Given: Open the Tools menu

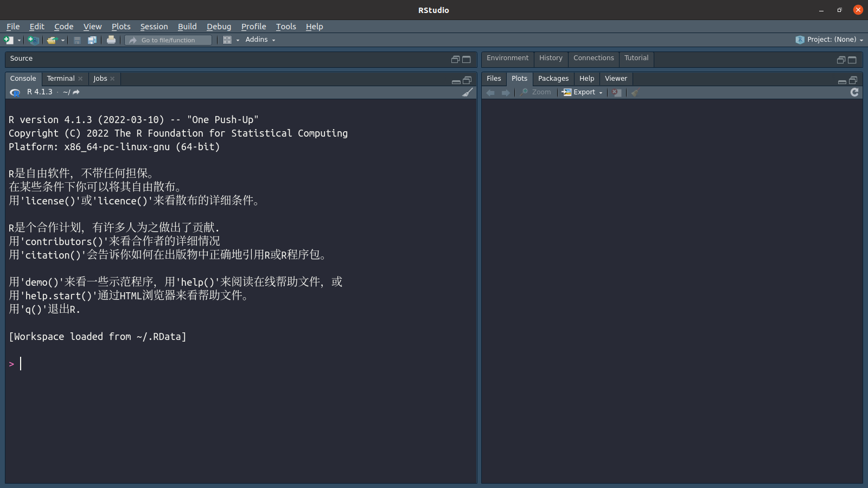Looking at the screenshot, I should pyautogui.click(x=286, y=27).
